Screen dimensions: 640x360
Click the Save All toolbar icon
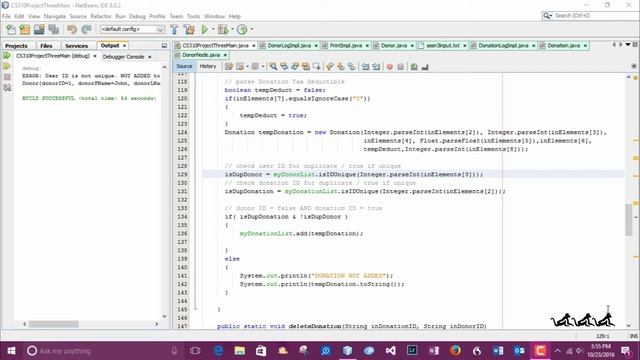click(x=53, y=29)
